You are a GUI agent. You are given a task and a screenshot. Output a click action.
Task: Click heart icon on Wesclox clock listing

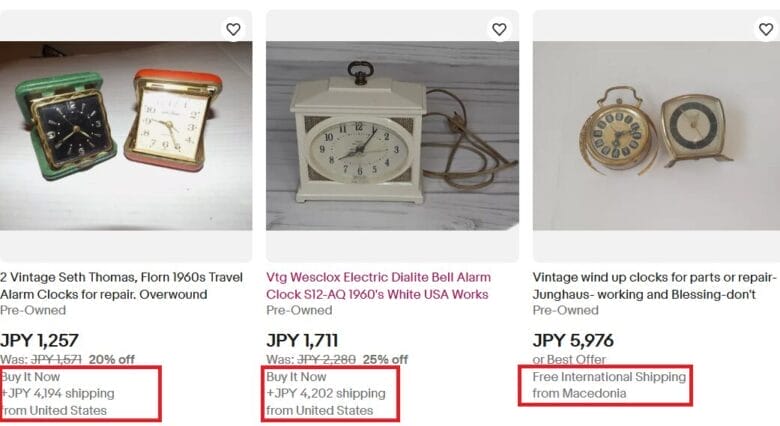pos(499,29)
